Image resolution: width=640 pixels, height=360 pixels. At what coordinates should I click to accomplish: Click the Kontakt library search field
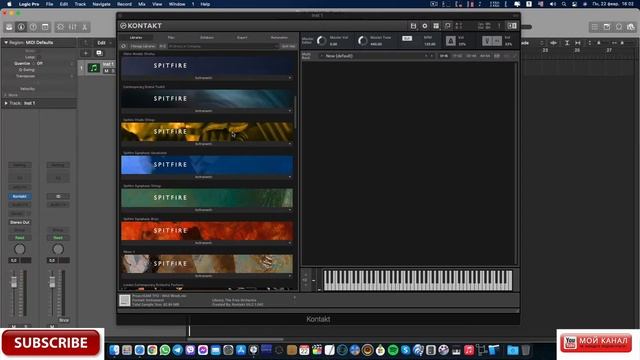[x=224, y=46]
